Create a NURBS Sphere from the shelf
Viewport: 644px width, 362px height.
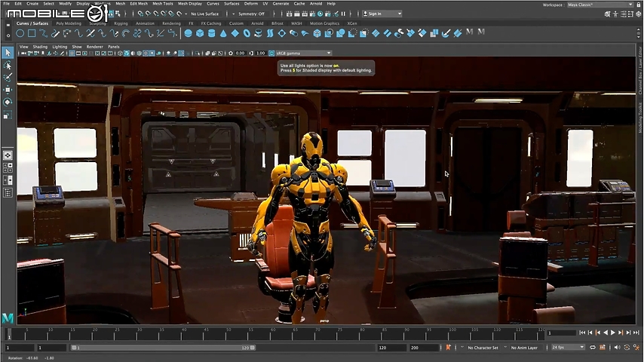[x=188, y=34]
